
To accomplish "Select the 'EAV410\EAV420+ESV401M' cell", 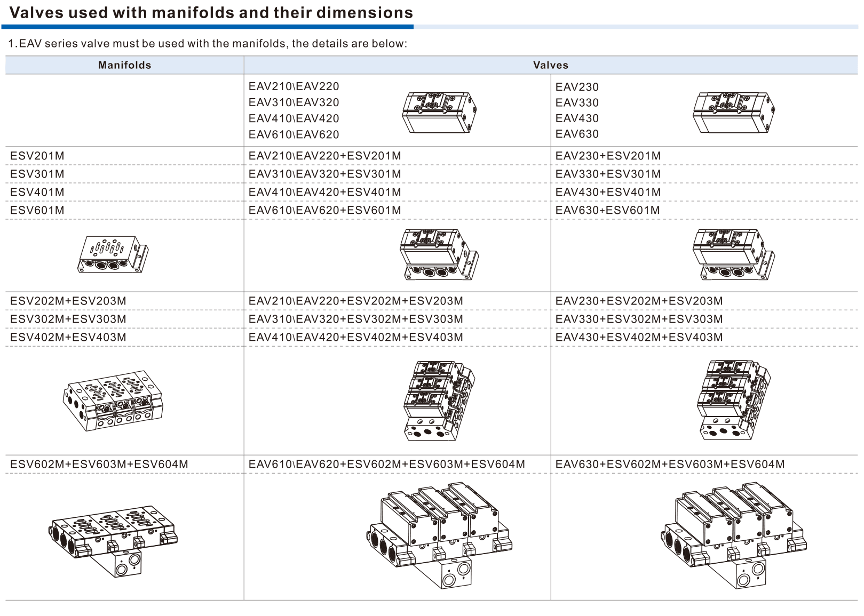I will coord(398,192).
